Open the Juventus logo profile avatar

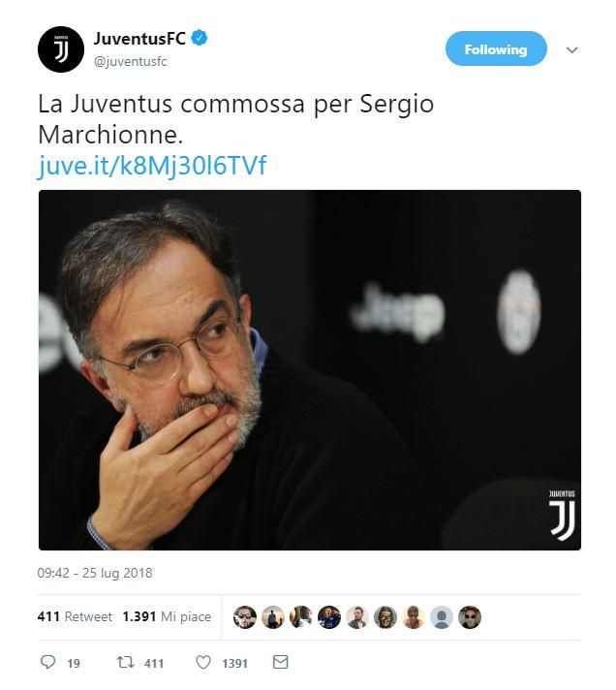click(61, 49)
